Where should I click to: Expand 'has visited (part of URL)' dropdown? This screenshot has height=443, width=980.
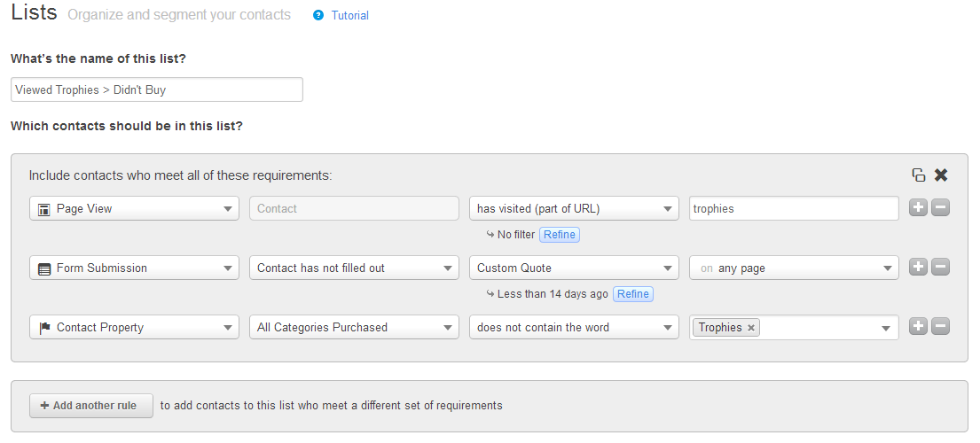(574, 208)
